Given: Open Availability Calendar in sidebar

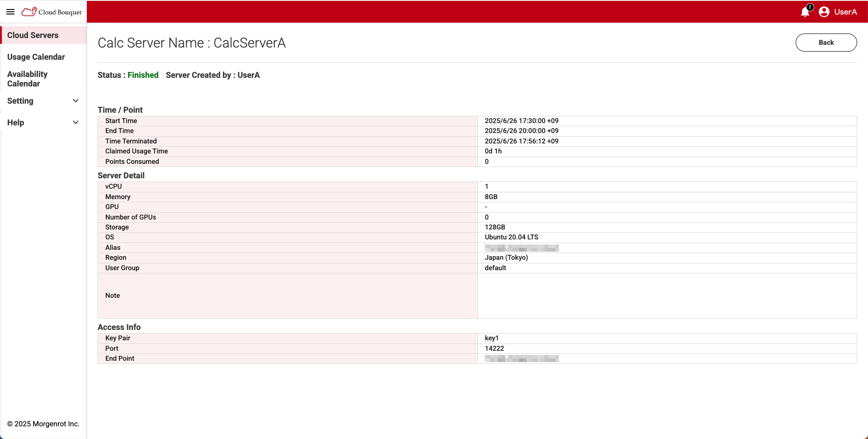Looking at the screenshot, I should tap(27, 79).
